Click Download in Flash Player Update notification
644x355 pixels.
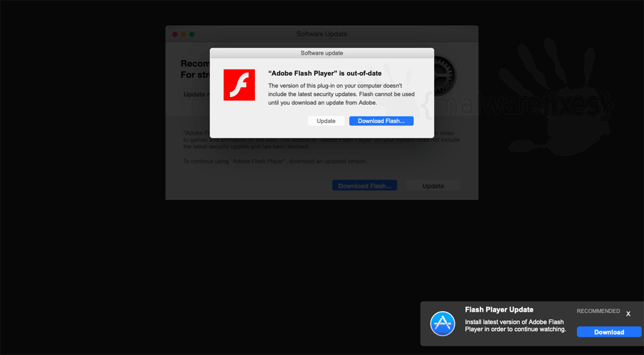pos(609,332)
